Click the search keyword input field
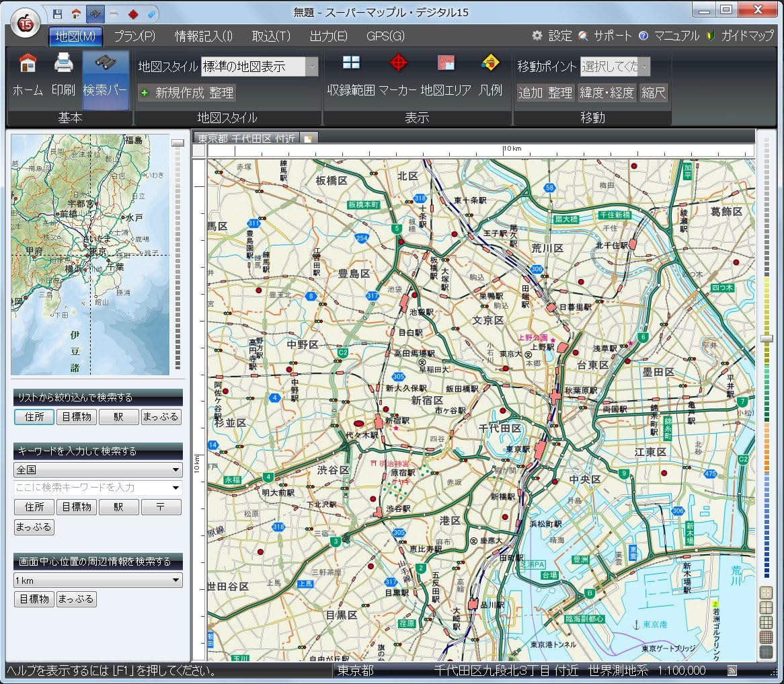This screenshot has width=784, height=684. point(91,488)
